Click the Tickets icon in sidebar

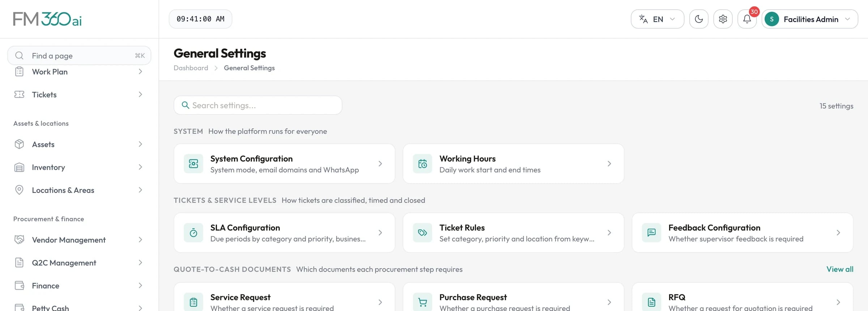pyautogui.click(x=19, y=94)
